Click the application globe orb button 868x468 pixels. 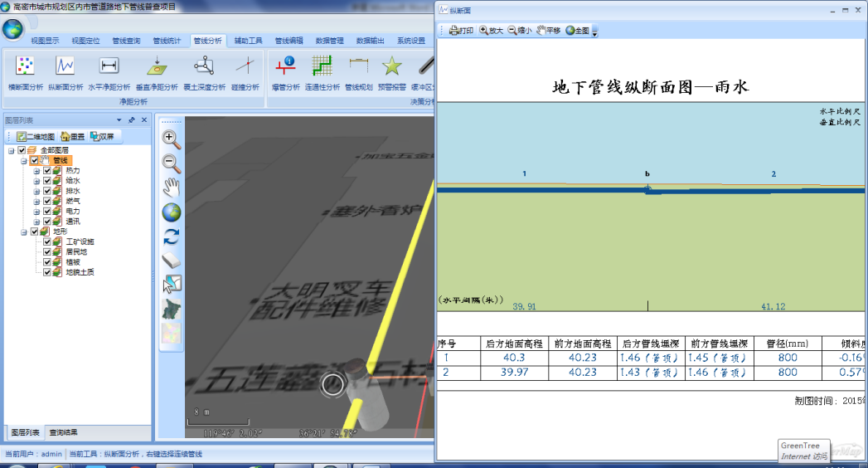pyautogui.click(x=12, y=29)
